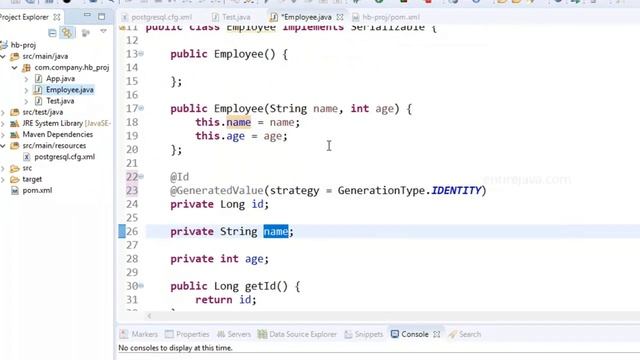Open the Project Explorer view menu arrow
This screenshot has height=360, width=640.
pyautogui.click(x=103, y=31)
